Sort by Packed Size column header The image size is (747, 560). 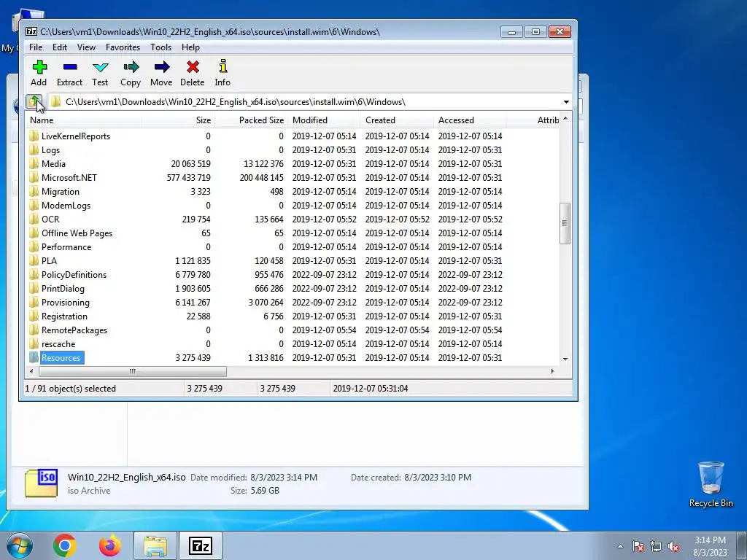point(252,120)
